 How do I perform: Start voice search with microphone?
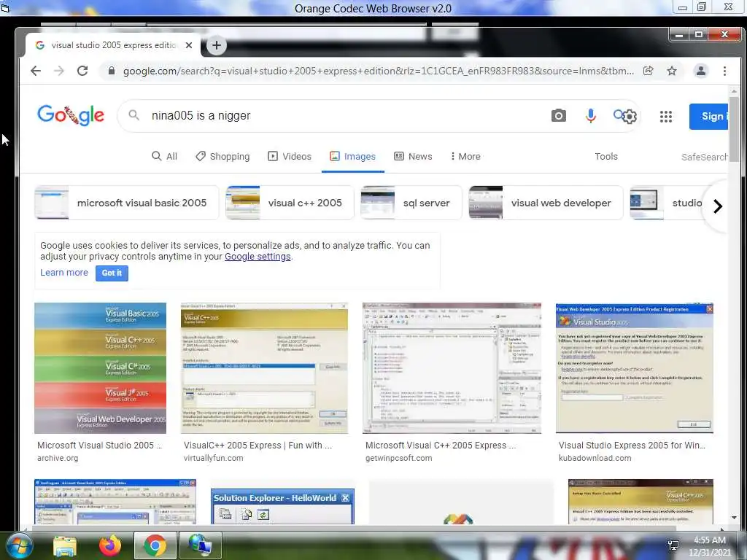coord(590,116)
